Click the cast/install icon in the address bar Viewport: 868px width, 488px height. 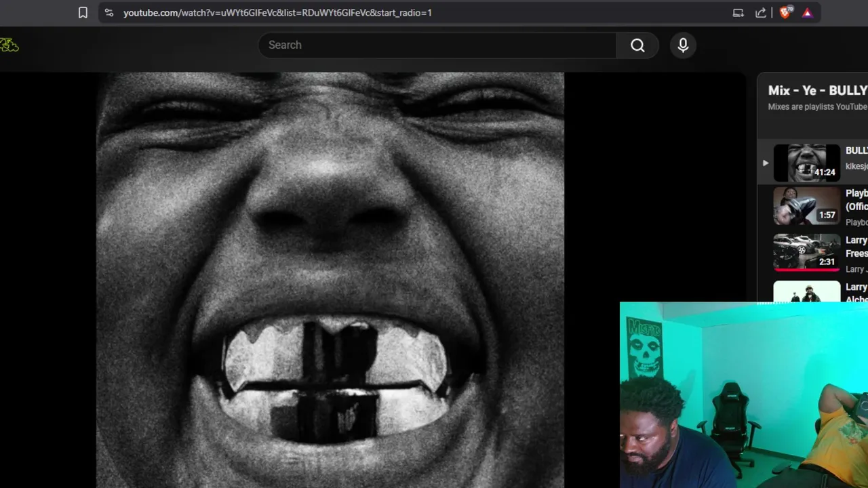click(x=738, y=13)
